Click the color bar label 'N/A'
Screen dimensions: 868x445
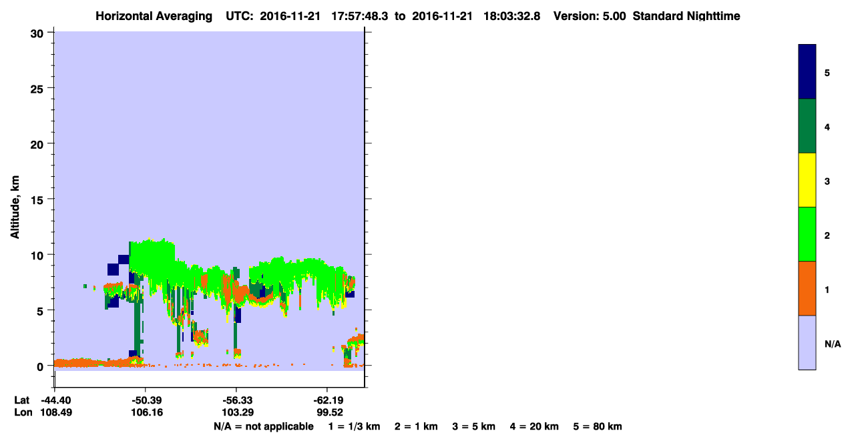coord(833,344)
